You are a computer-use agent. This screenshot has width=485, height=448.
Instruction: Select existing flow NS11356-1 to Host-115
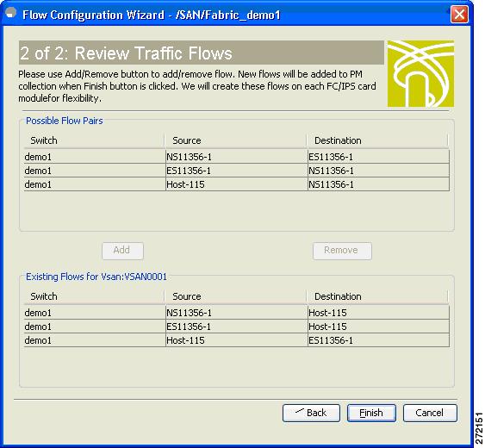click(x=237, y=313)
